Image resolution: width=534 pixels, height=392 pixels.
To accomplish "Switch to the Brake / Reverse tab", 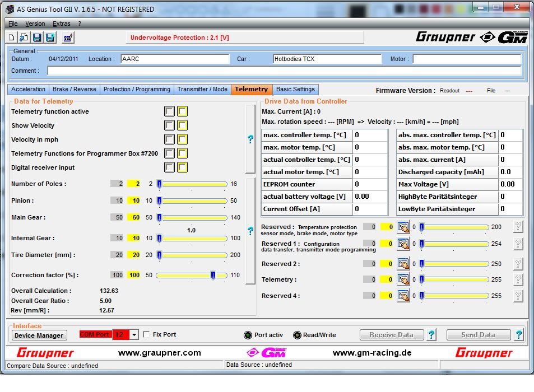I will click(x=74, y=89).
